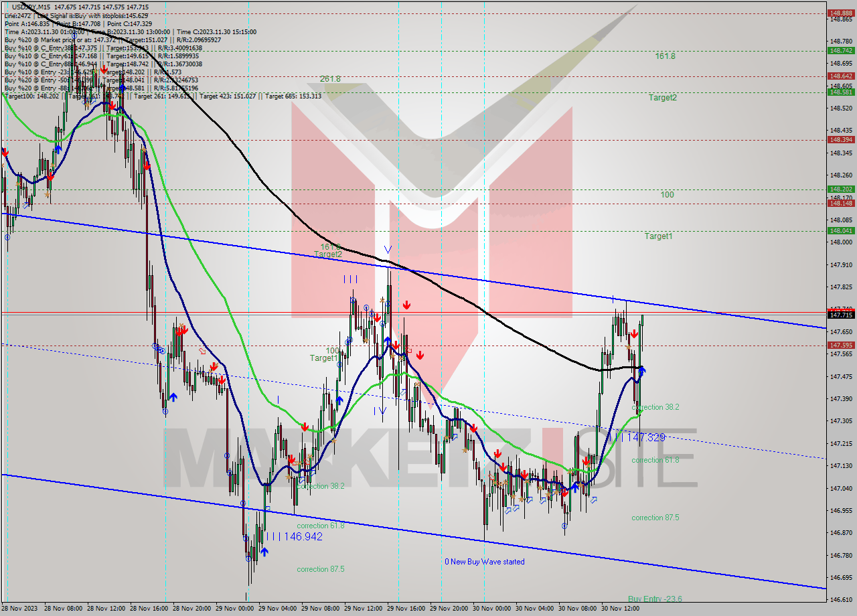Click the '28 Nov 16:00' time label

pyautogui.click(x=149, y=609)
